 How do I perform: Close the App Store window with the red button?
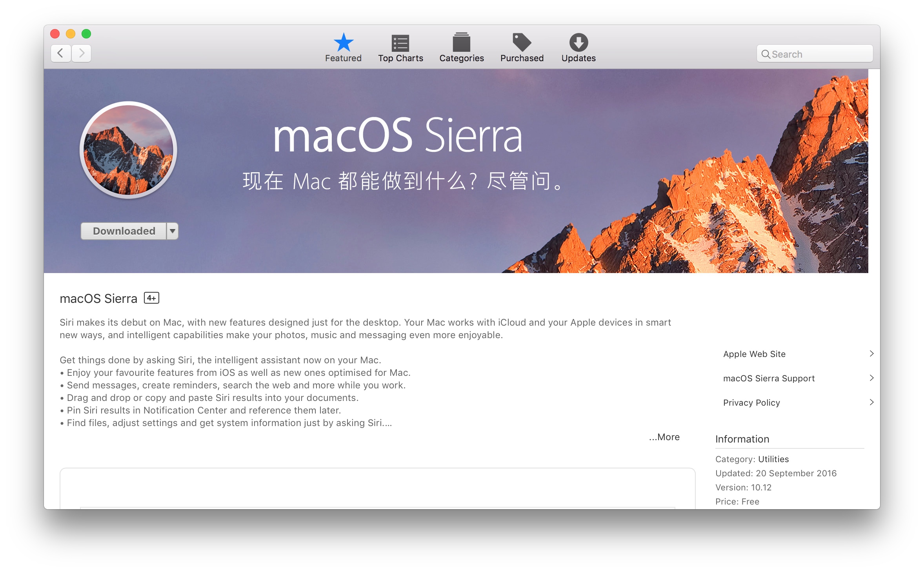pos(55,34)
